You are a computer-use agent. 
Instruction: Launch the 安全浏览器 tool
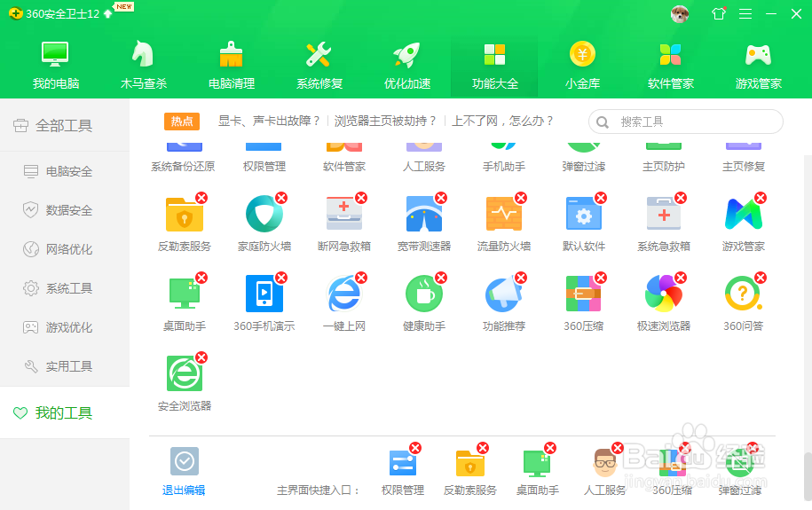[185, 373]
